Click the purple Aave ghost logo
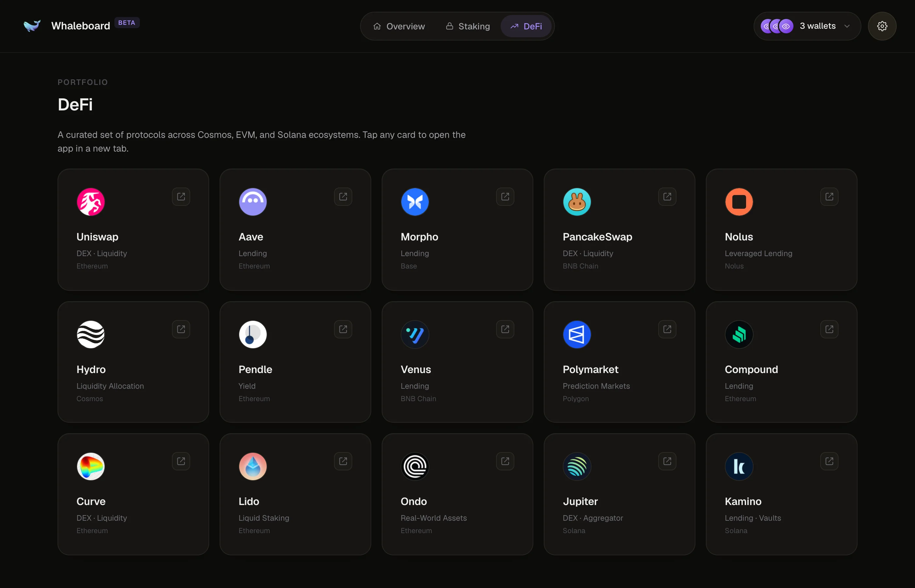Image resolution: width=915 pixels, height=588 pixels. point(252,202)
